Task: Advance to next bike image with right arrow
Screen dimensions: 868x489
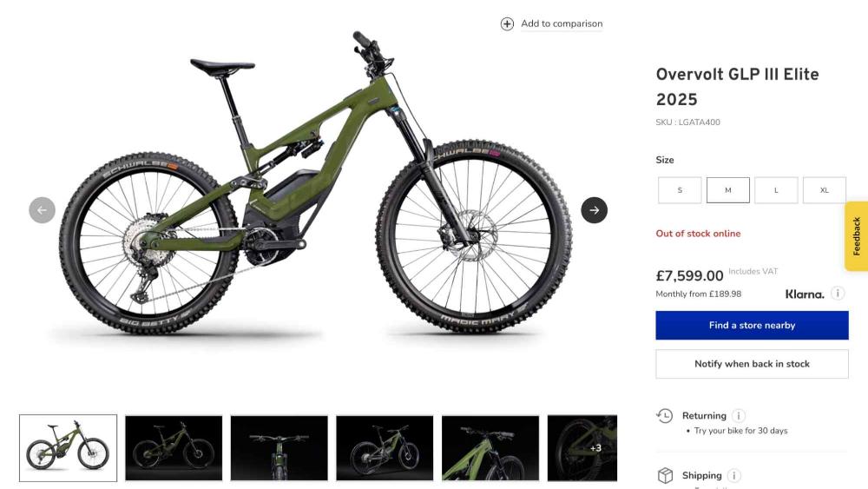Action: point(594,210)
